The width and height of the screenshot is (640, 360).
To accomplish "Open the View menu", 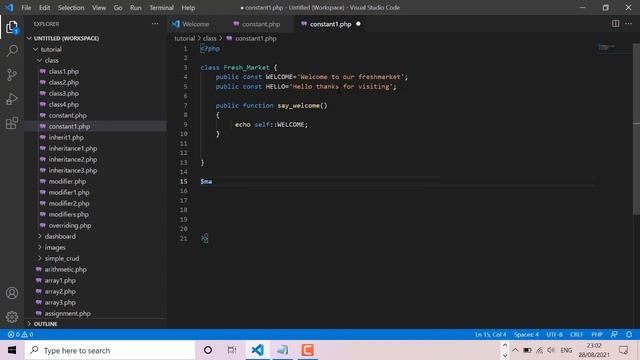I will (x=99, y=8).
